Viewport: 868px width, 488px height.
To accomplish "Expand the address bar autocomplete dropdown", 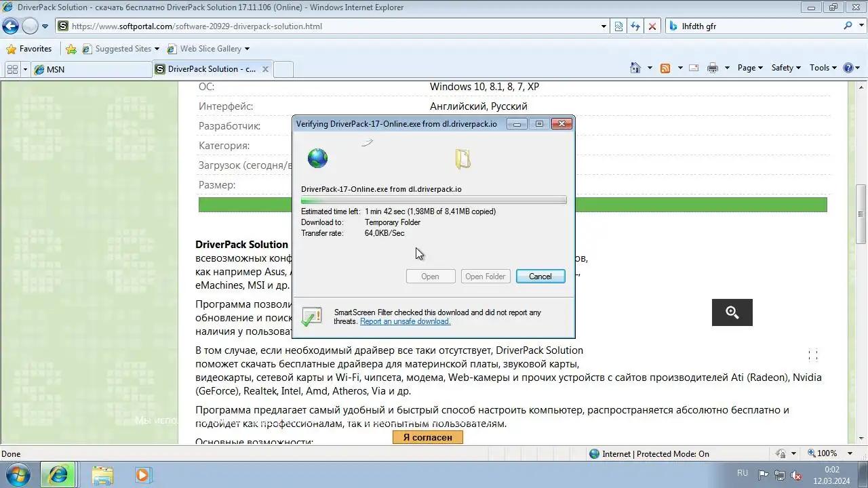I will pyautogui.click(x=604, y=26).
